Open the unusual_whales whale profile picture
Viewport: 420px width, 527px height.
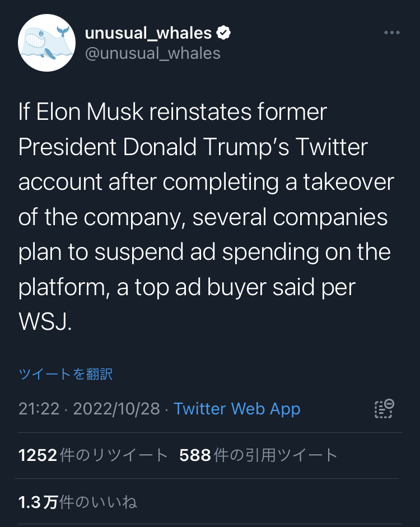point(47,43)
